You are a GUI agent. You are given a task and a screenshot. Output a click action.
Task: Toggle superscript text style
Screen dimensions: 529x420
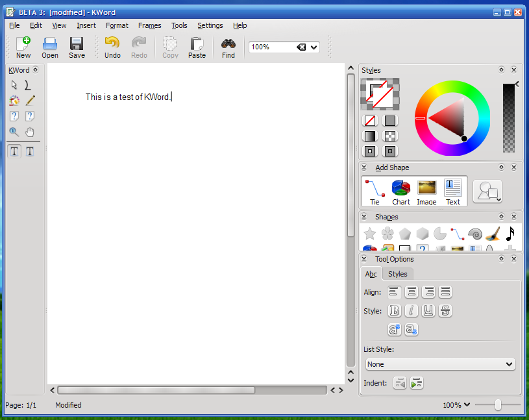[395, 329]
